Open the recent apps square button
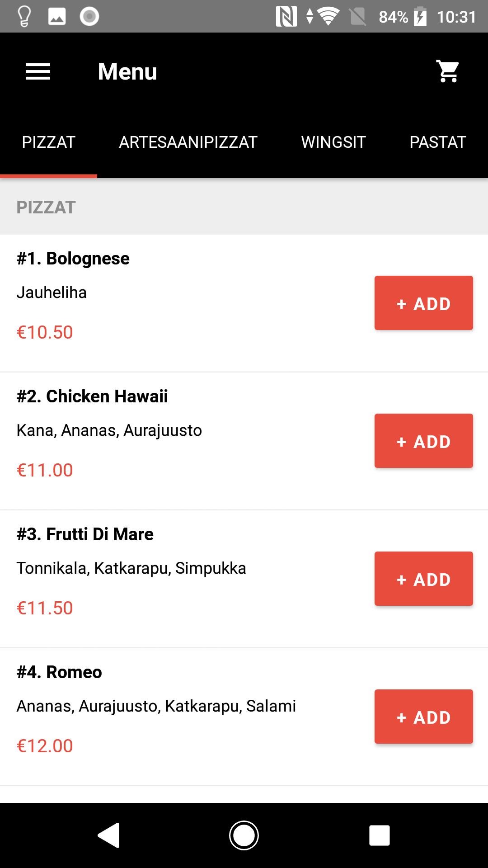 click(379, 835)
